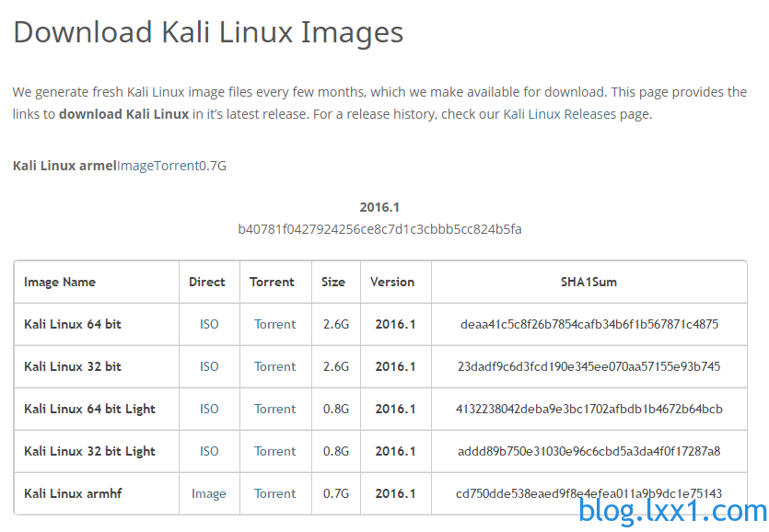Select the SHA1Sum of Kali Linux 64 bit
The height and width of the screenshot is (532, 769).
click(x=589, y=324)
